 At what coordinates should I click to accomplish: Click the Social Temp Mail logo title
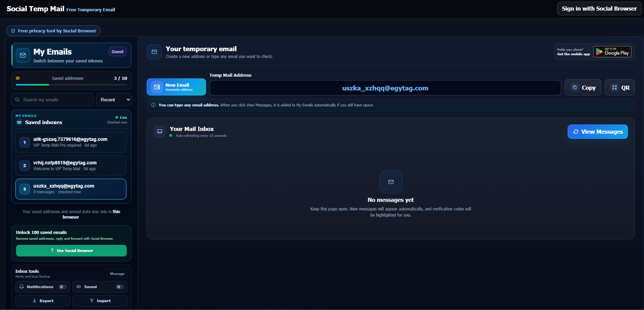[35, 9]
